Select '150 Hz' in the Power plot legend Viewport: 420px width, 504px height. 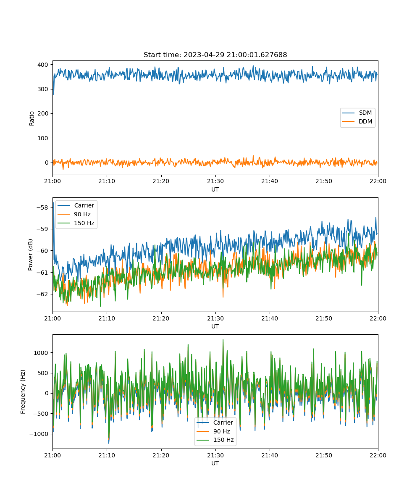coord(84,223)
